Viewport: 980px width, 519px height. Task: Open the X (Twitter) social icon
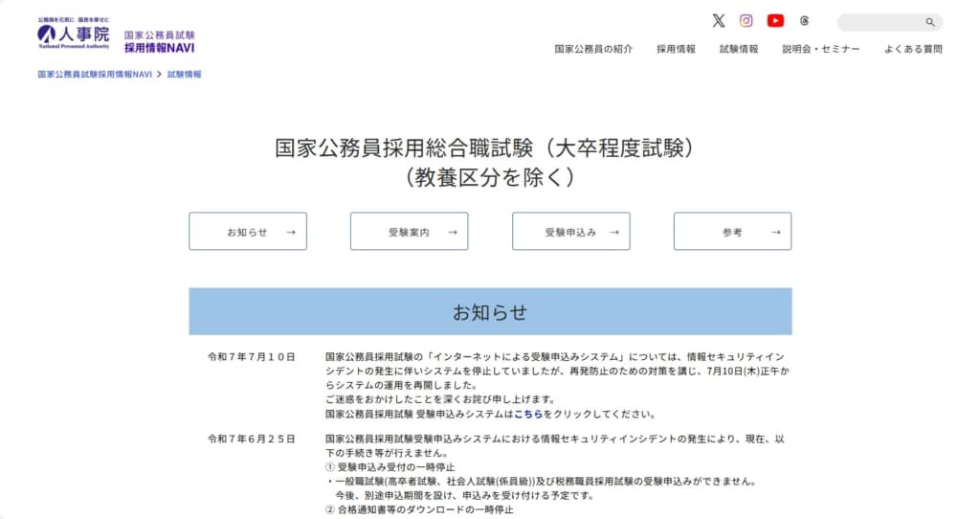tap(719, 21)
